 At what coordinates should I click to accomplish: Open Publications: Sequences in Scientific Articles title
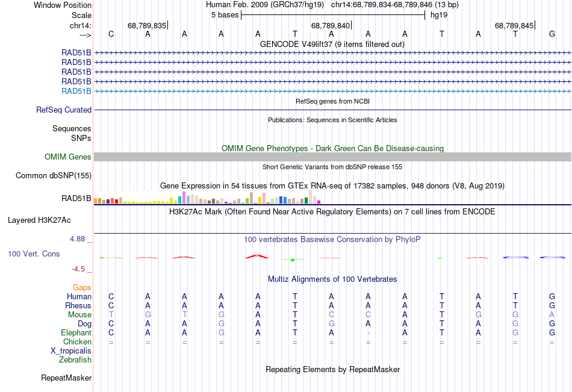click(332, 120)
